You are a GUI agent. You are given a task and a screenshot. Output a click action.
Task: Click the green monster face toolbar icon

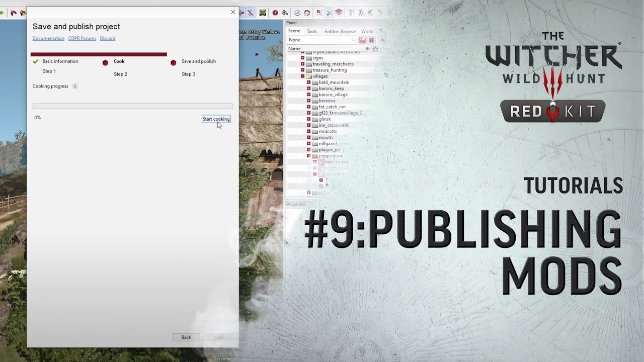[x=263, y=13]
